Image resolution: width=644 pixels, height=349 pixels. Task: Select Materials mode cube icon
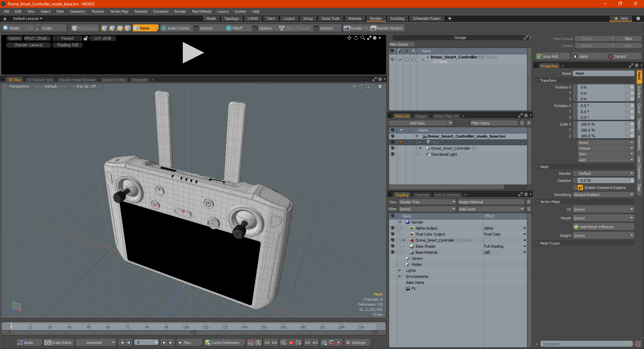[127, 28]
